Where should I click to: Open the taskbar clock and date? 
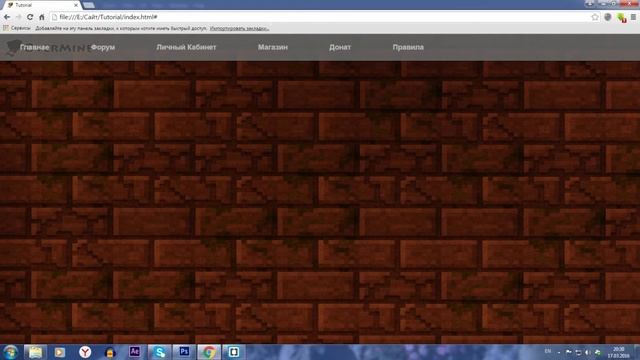pos(618,352)
